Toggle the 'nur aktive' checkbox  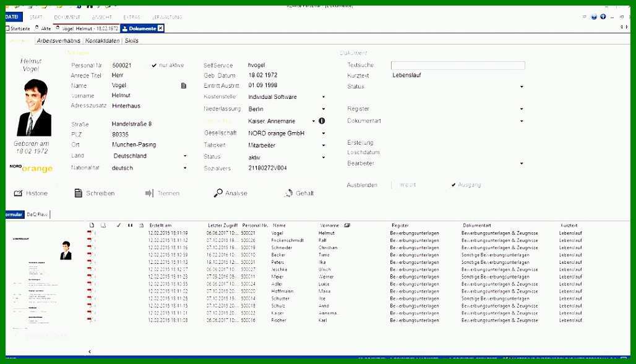pos(154,66)
